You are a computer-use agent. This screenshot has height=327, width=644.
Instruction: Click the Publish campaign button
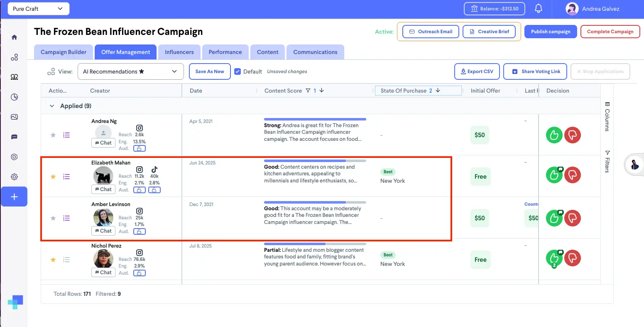551,32
